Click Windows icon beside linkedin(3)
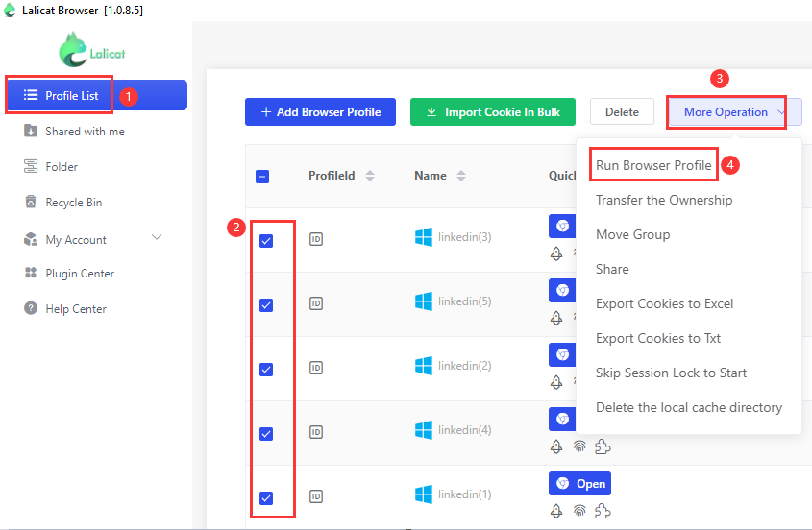The height and width of the screenshot is (530, 812). click(424, 237)
